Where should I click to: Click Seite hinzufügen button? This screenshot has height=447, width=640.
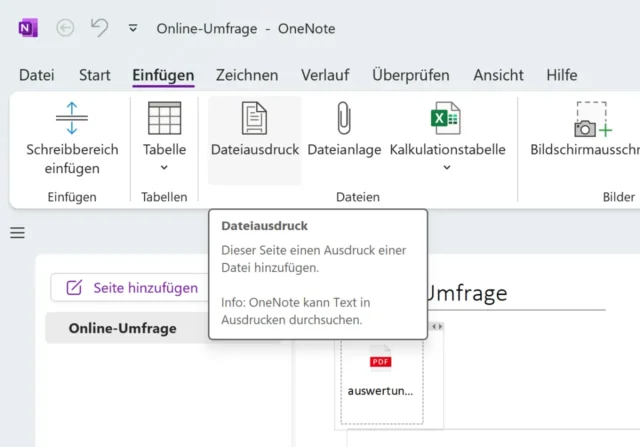131,288
